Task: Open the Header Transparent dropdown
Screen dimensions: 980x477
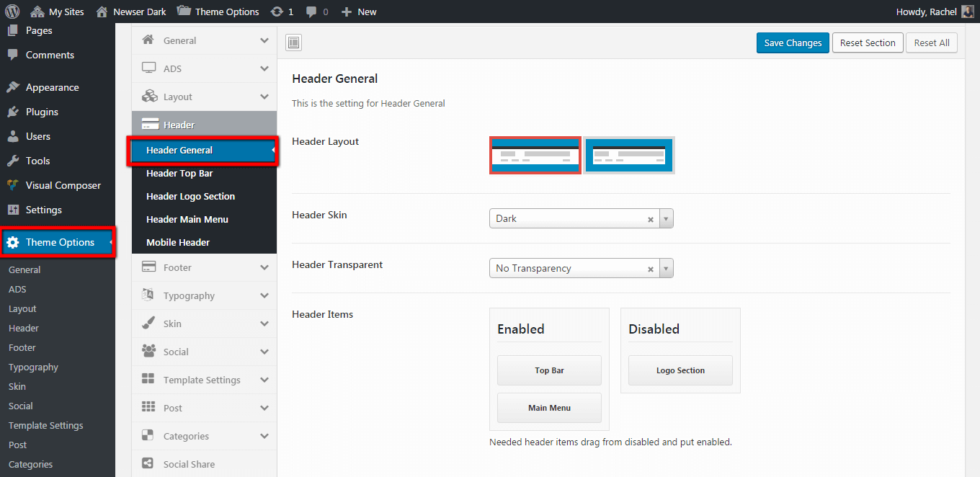Action: (666, 268)
